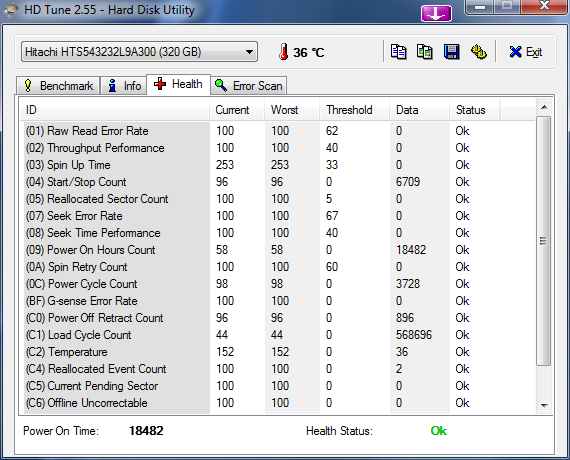Click the red thermometer temperature icon

click(x=284, y=52)
